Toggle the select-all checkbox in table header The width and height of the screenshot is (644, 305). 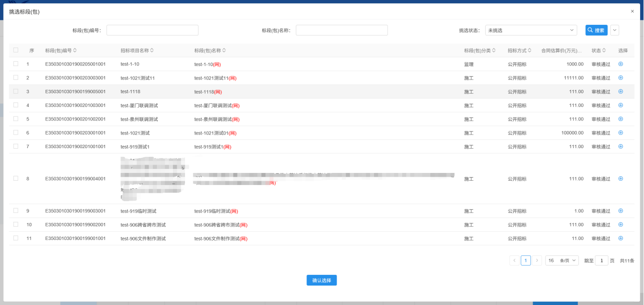coord(16,50)
